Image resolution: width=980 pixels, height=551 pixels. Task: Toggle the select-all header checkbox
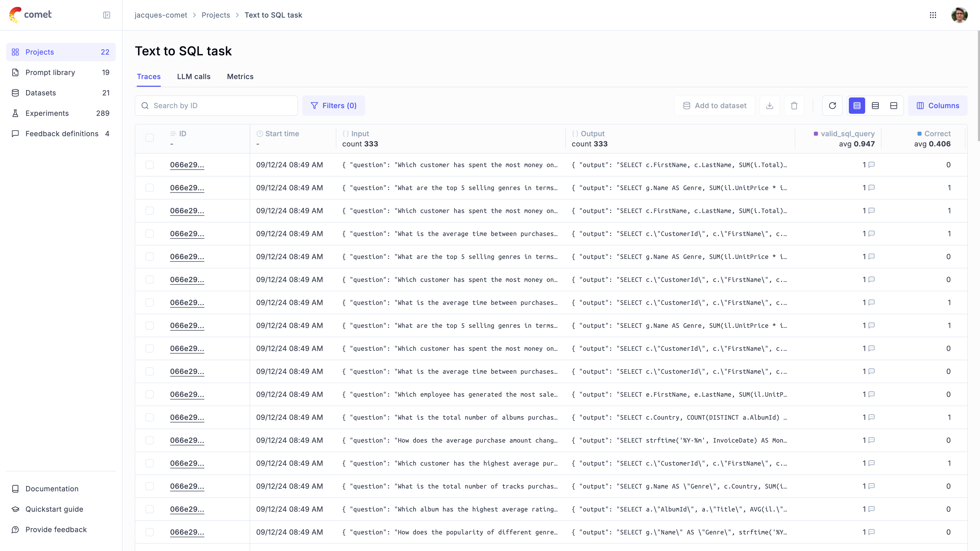pos(150,138)
